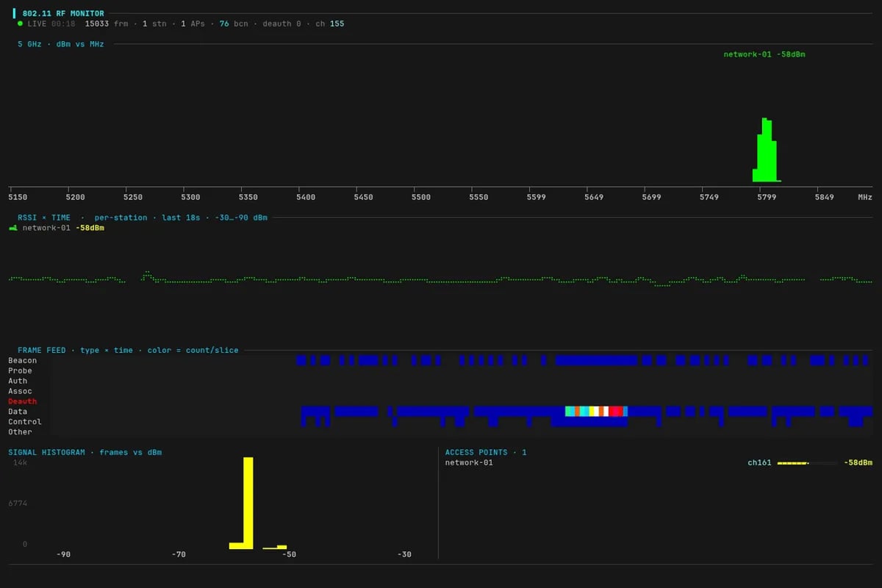Click the -30…-90 dBm range label
The width and height of the screenshot is (882, 588).
[241, 218]
